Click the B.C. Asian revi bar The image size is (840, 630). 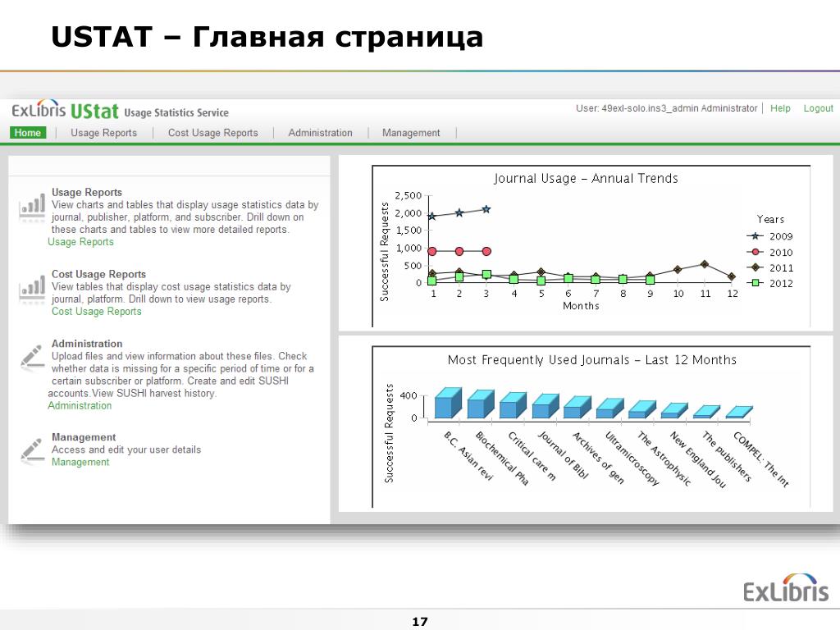pos(448,403)
